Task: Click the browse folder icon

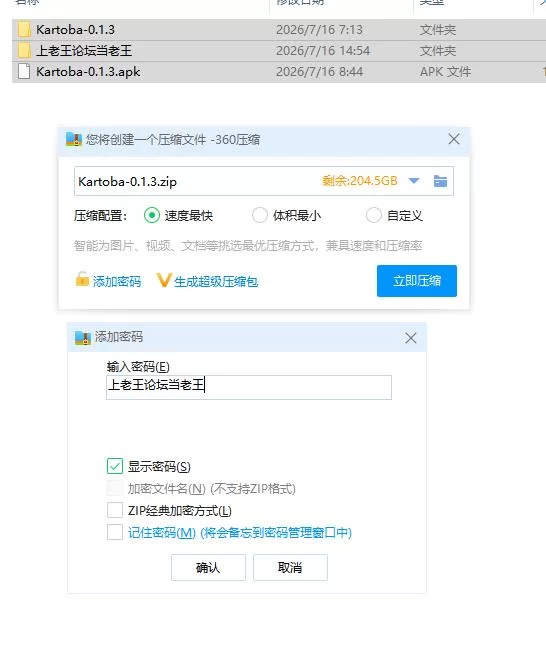Action: 440,181
